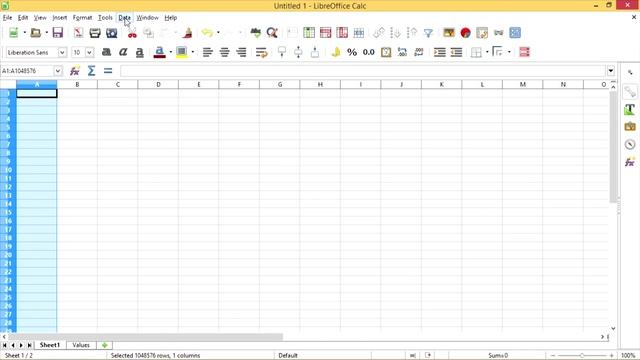This screenshot has height=360, width=640.
Task: Click the Clone Formatting paintbrush icon
Action: (188, 33)
